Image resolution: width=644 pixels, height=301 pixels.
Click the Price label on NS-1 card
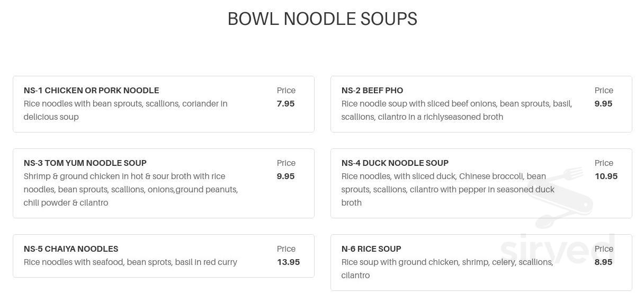[x=286, y=91]
